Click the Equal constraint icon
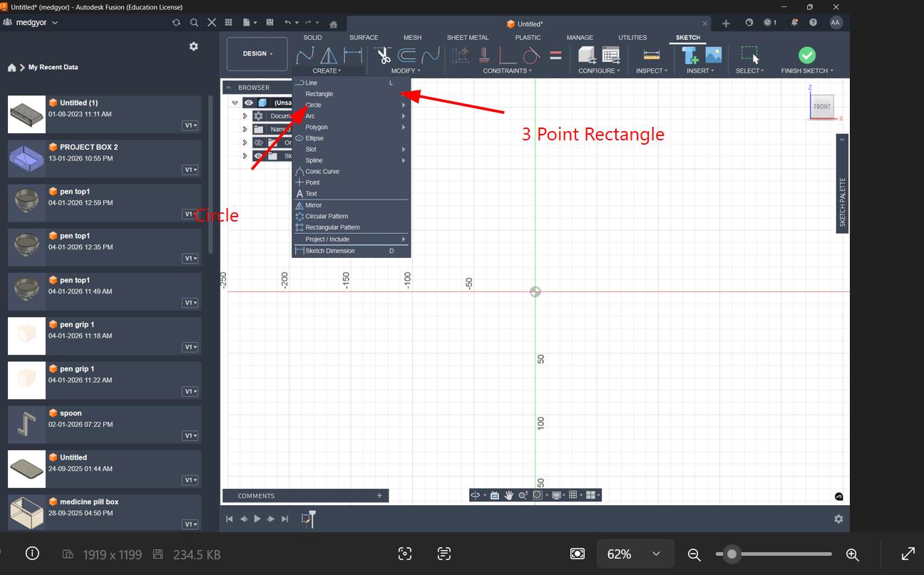This screenshot has height=575, width=924. click(555, 56)
